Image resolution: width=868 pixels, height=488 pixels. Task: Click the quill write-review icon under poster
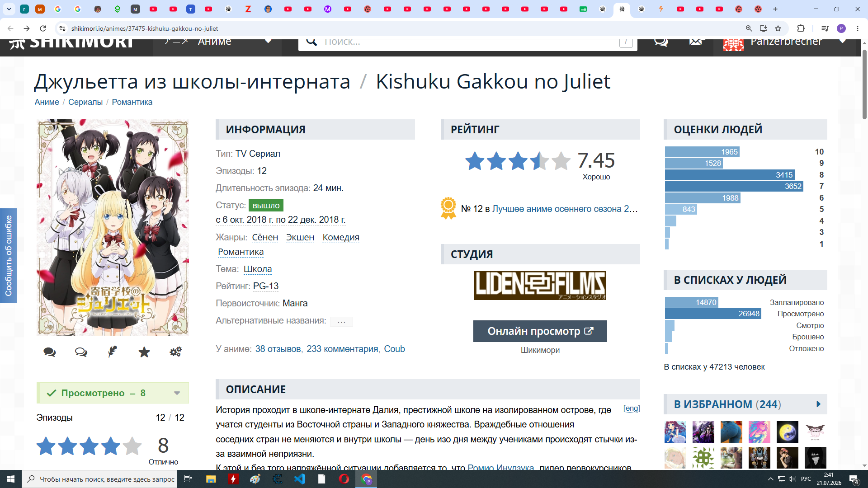click(x=113, y=352)
